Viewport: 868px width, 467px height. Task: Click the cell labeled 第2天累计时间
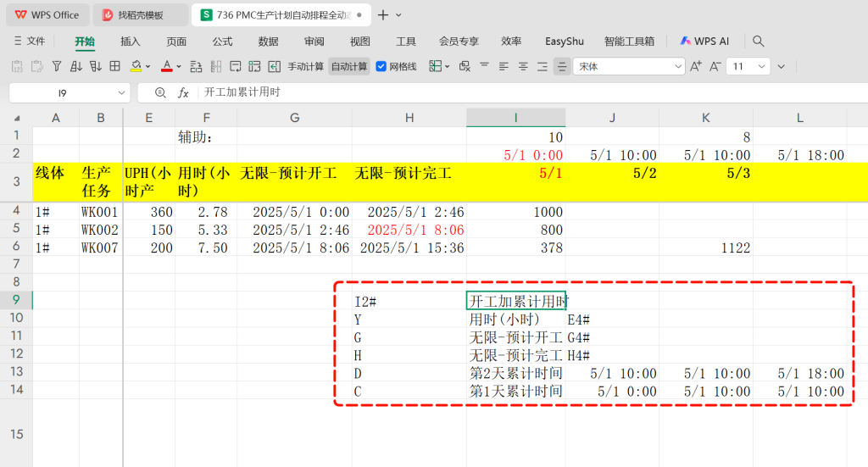click(516, 373)
